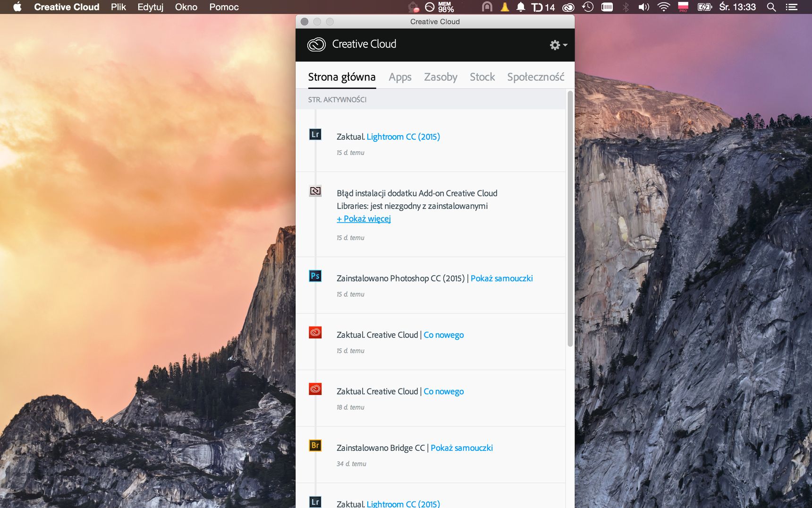Open the volume control in menu bar
Screen dimensions: 812x508
pos(643,7)
